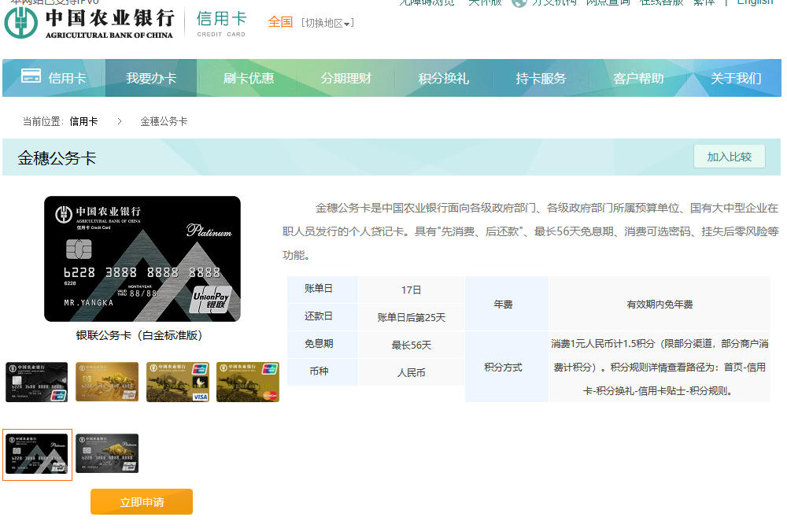Click the Agricultural Bank of China logo
The width and height of the screenshot is (787, 532).
pos(89,23)
